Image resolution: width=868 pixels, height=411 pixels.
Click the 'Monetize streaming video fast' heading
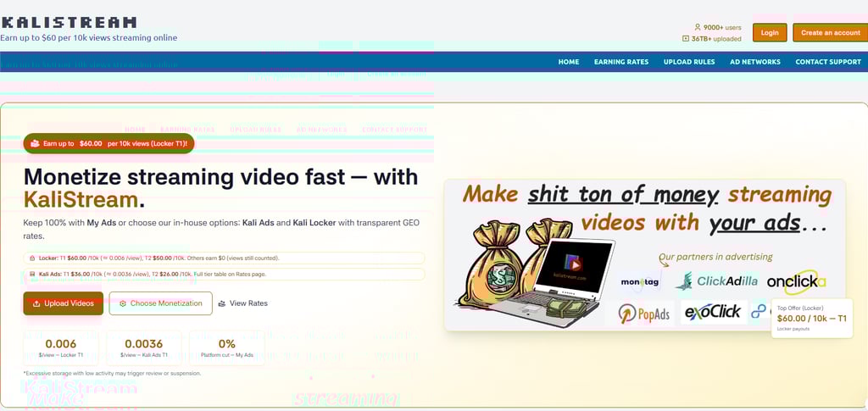pyautogui.click(x=220, y=188)
